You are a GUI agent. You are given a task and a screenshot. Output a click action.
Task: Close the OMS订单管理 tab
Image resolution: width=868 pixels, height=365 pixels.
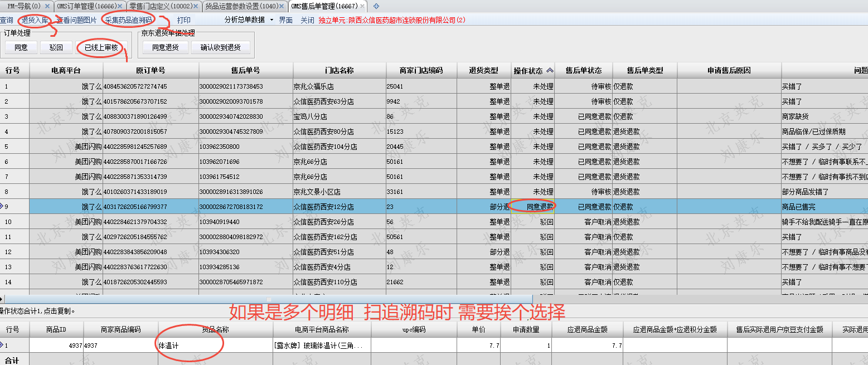(121, 6)
